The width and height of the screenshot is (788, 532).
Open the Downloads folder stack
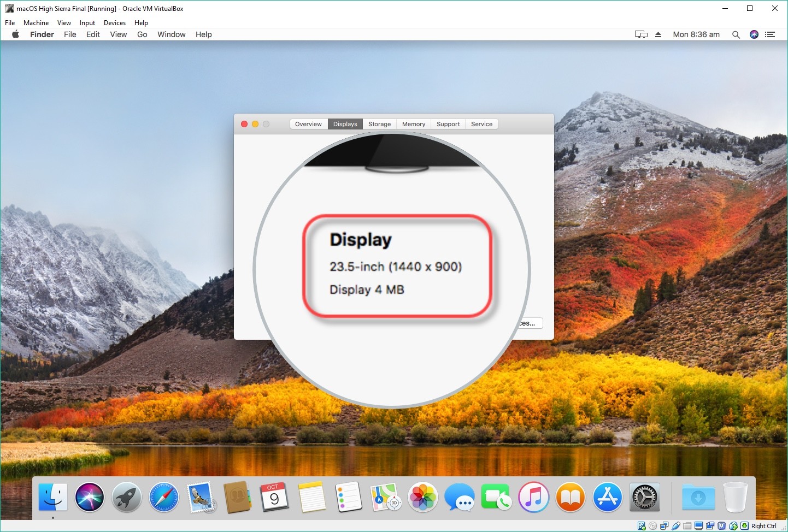698,498
